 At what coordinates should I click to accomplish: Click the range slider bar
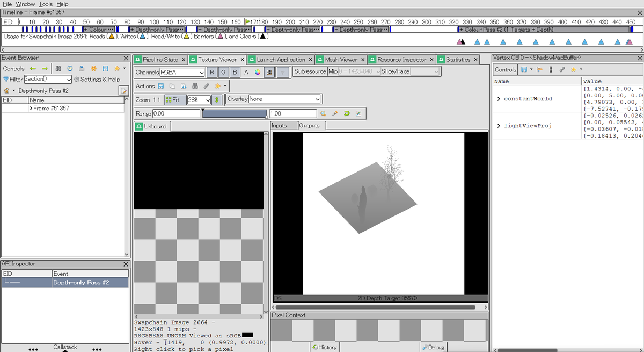coord(235,113)
